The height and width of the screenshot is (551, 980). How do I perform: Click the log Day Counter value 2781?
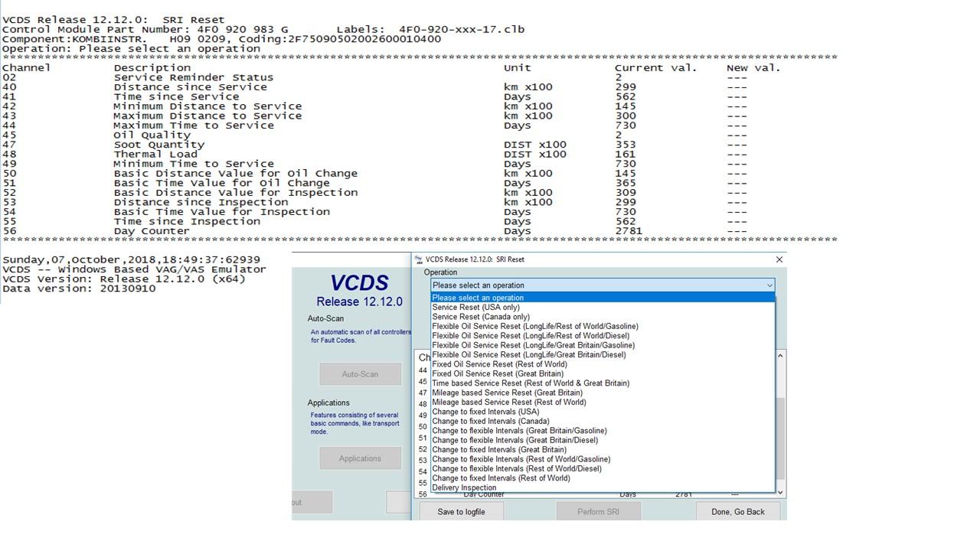629,231
